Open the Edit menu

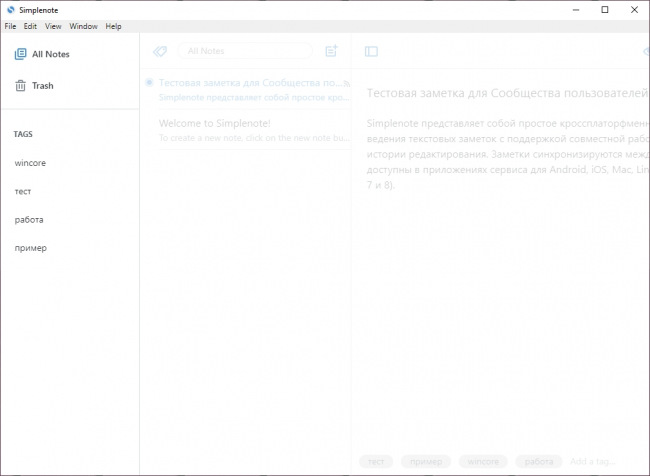coord(30,26)
